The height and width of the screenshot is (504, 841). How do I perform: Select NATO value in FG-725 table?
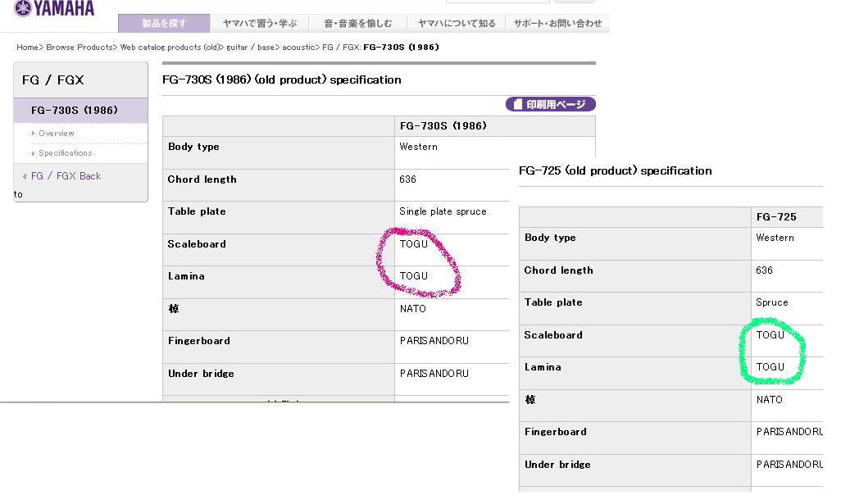770,400
